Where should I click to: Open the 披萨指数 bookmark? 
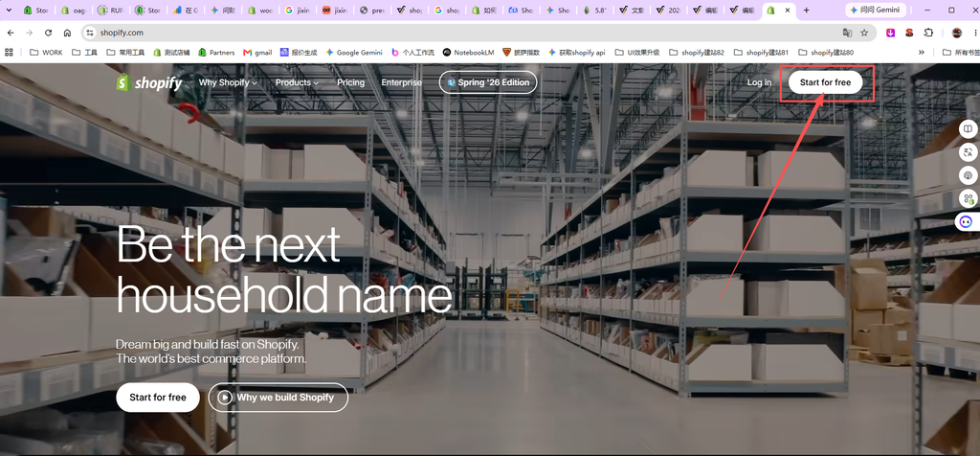pos(521,53)
